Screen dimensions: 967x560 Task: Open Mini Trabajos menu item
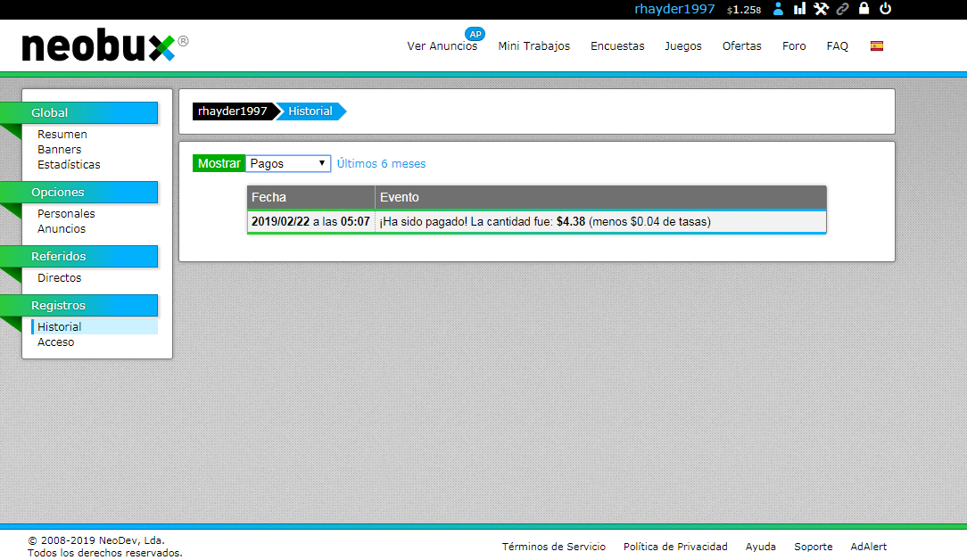tap(534, 46)
